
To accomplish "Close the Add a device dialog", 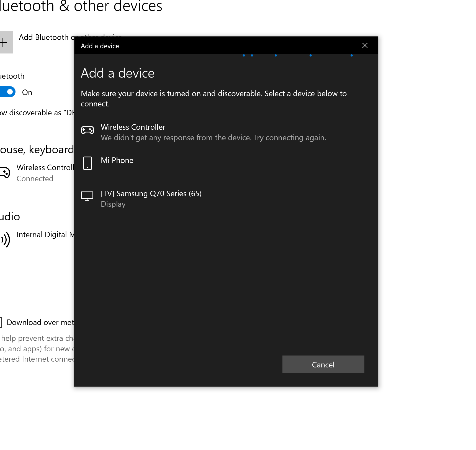I will [x=365, y=45].
